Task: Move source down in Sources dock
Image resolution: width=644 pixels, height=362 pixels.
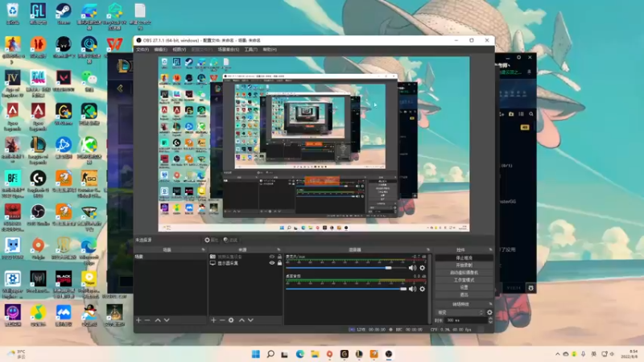Action: pos(250,320)
